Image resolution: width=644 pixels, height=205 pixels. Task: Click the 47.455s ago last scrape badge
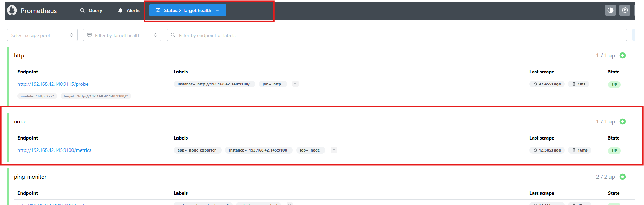click(547, 84)
